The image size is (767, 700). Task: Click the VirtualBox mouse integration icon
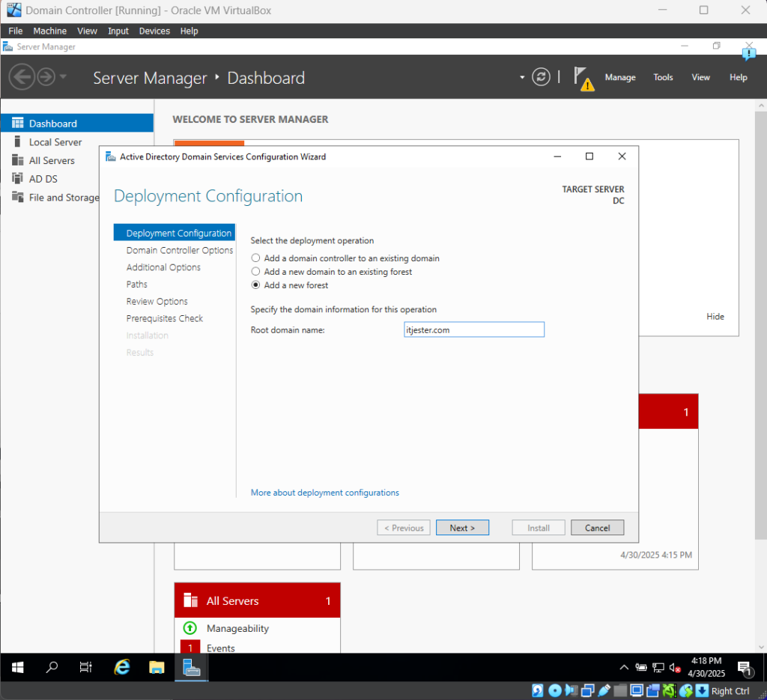point(686,690)
